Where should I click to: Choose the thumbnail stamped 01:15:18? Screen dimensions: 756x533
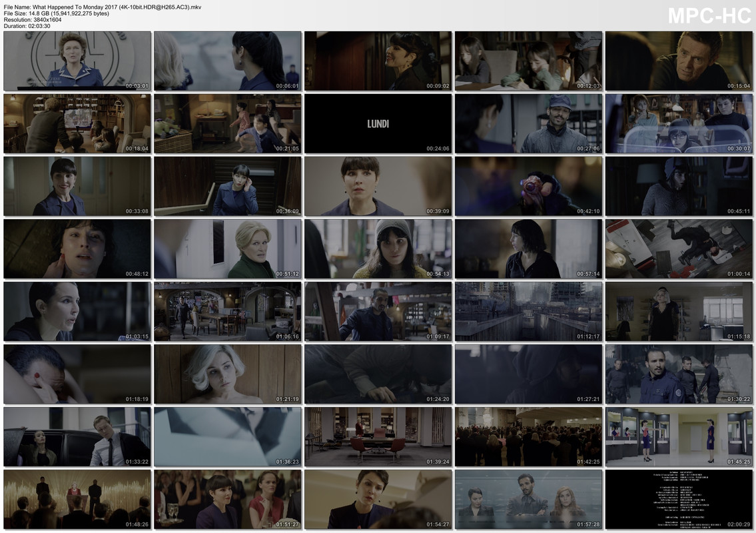679,312
